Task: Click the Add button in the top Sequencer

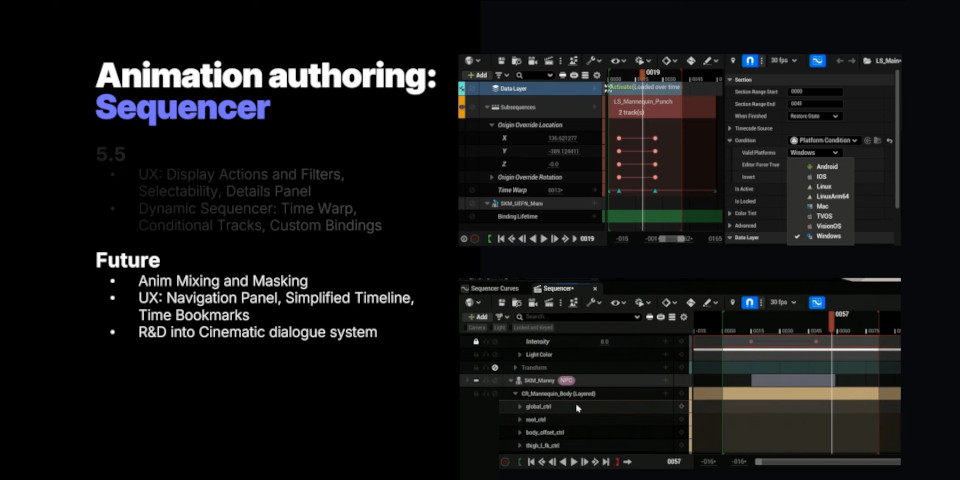Action: pos(477,75)
